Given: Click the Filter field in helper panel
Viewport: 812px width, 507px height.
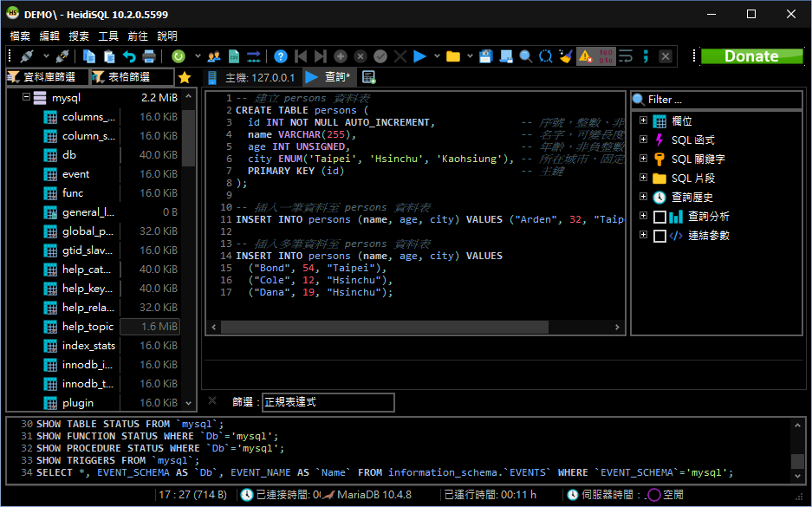Looking at the screenshot, I should pos(717,100).
